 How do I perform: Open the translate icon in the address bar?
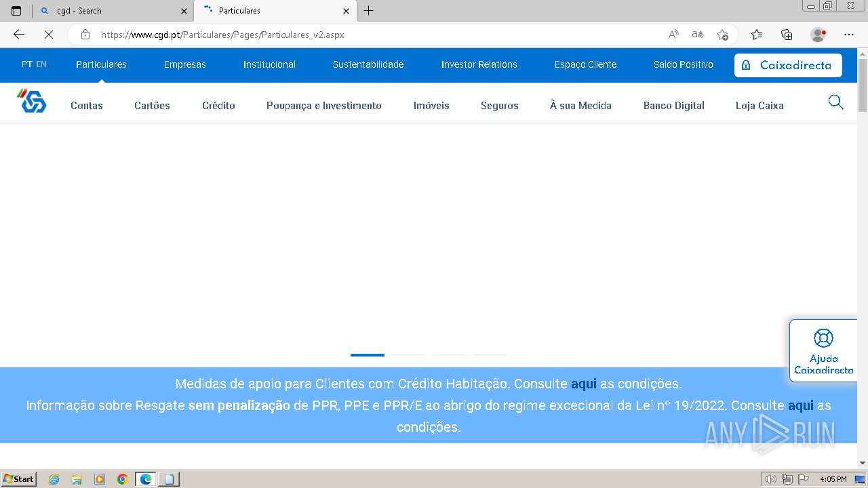coord(698,35)
